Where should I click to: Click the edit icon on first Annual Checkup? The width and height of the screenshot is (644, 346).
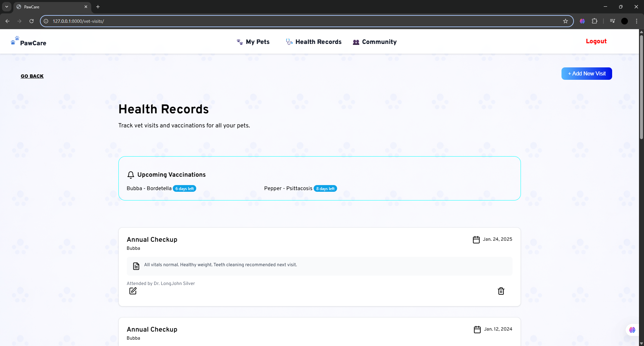(133, 291)
